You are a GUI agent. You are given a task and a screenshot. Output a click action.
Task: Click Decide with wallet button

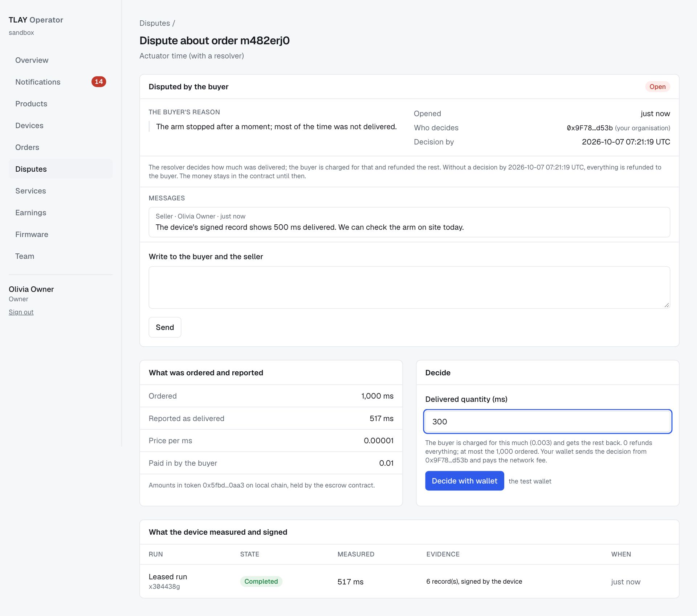click(464, 481)
